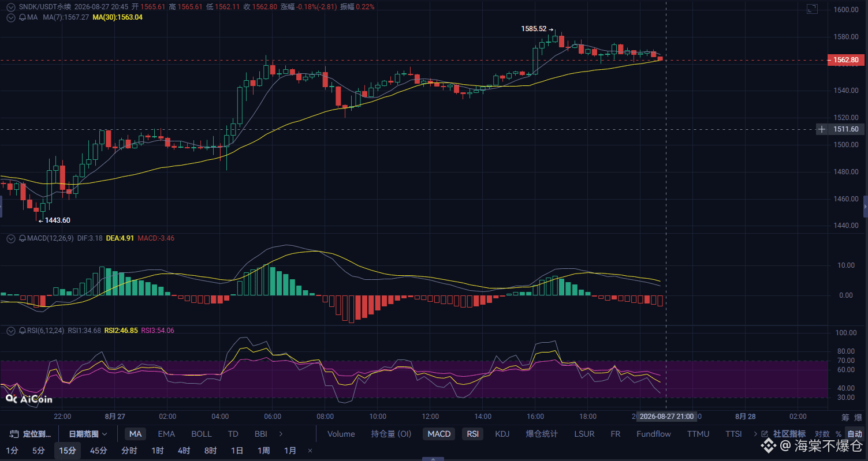Select the 5-minute timeframe

38,451
